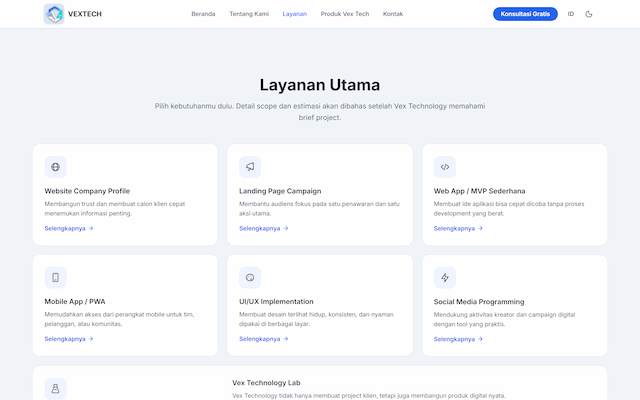
Task: Open Selengkapnya under Mobile App / PWA
Action: pyautogui.click(x=69, y=339)
